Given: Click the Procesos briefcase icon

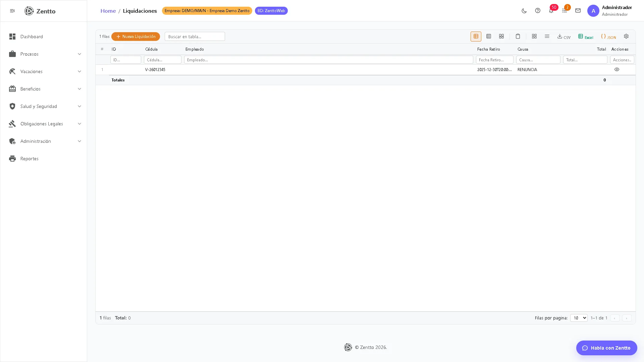Looking at the screenshot, I should 12,54.
